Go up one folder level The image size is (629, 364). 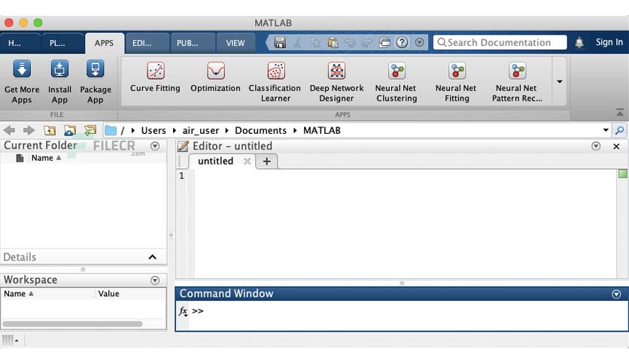[50, 130]
